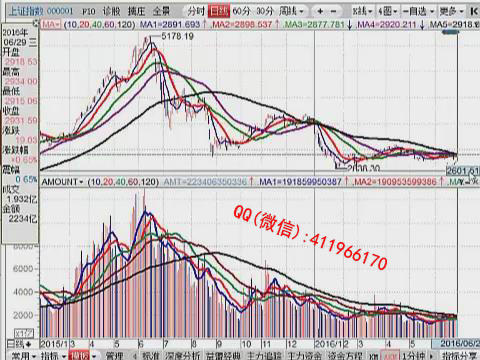480x360 pixels.
Task: Open the 自选 dropdown menu
Action: tap(418, 11)
